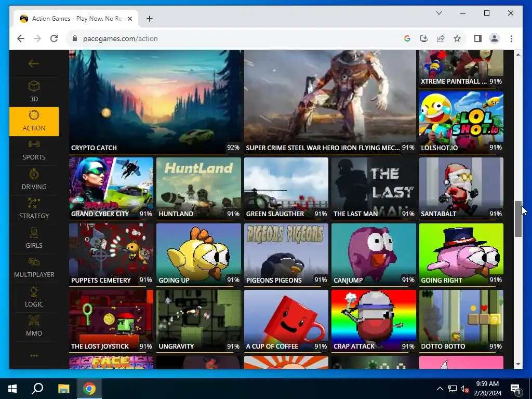Click the page scrollbar thumb

(x=518, y=219)
